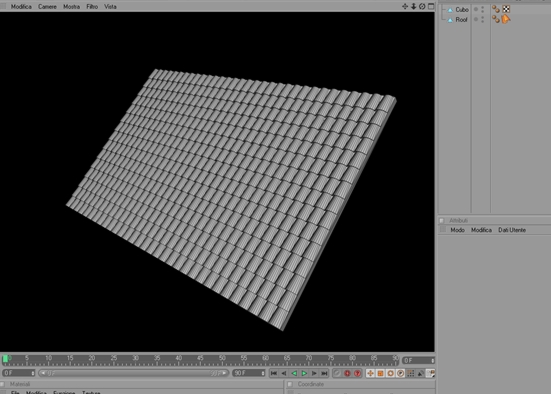This screenshot has width=551, height=394.
Task: Open the Attributi Modifica menu
Action: point(481,230)
